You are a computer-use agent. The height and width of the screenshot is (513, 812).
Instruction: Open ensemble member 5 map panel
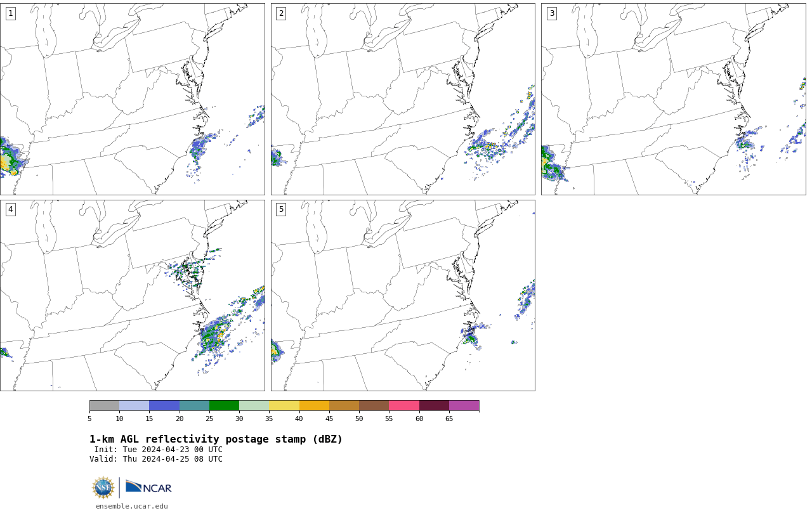click(x=403, y=295)
